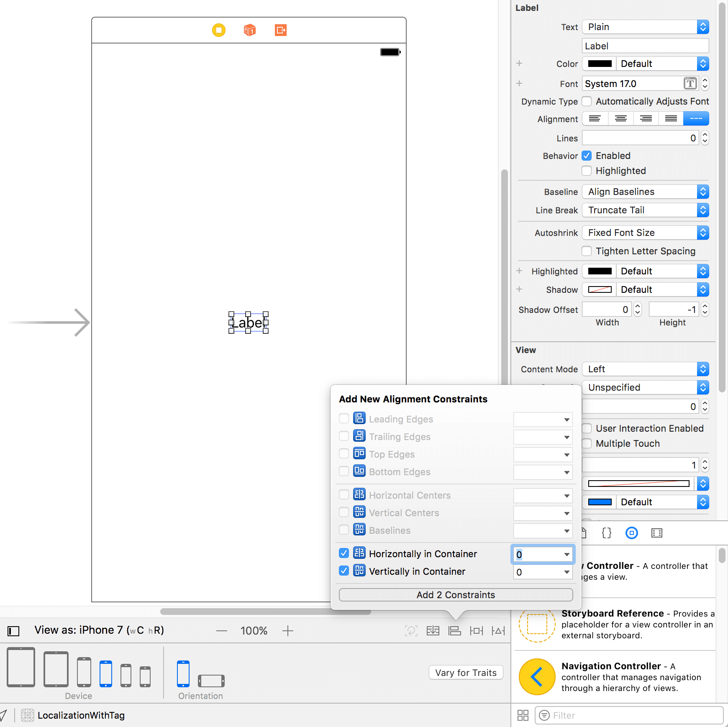The width and height of the screenshot is (728, 727).
Task: Click the Embed In stack icon
Action: pyautogui.click(x=433, y=631)
